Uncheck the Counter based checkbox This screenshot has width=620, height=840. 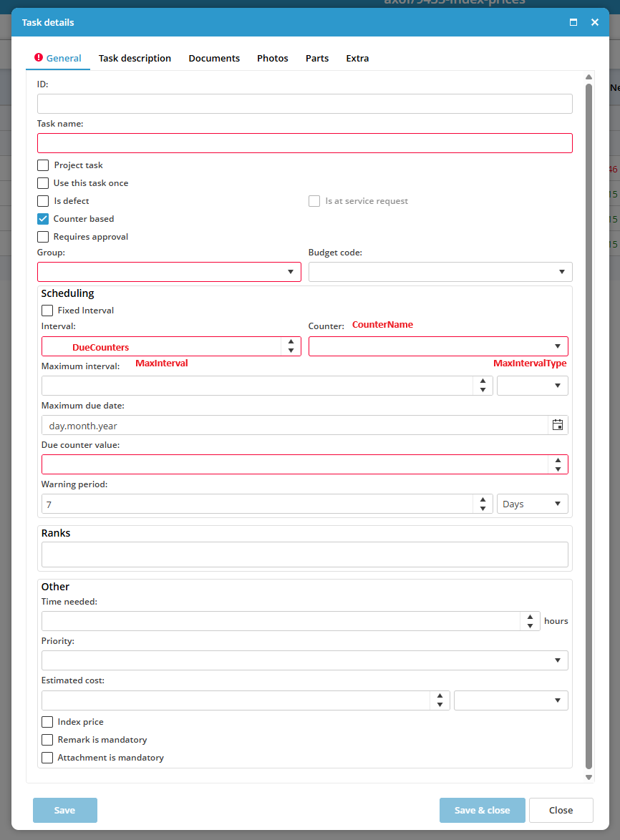[x=43, y=218]
